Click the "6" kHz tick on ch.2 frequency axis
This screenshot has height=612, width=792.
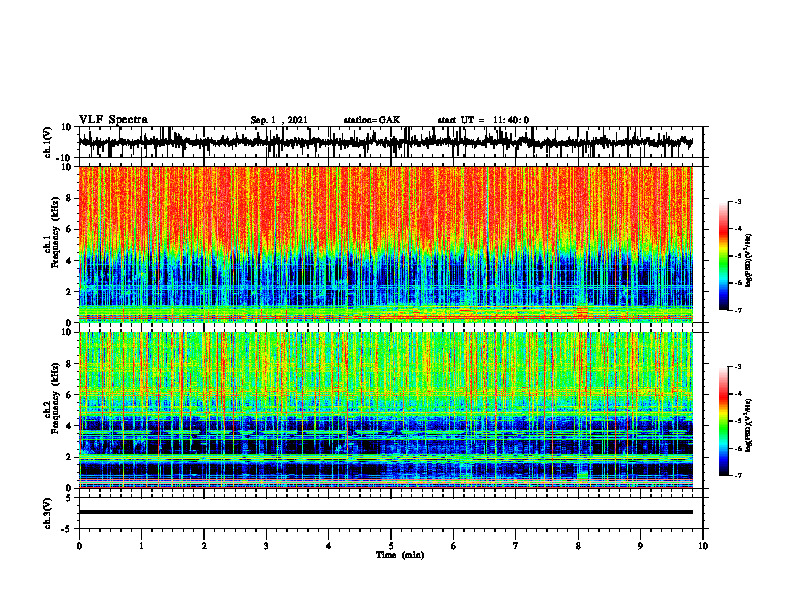tap(70, 395)
